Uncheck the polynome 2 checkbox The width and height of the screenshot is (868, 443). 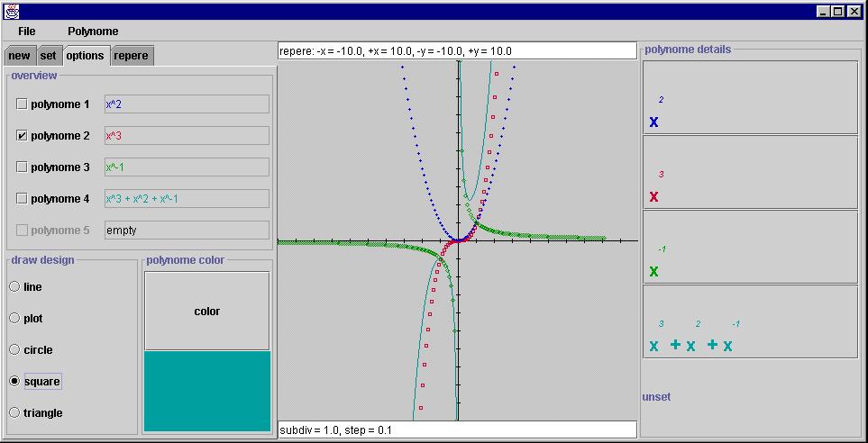[x=23, y=136]
